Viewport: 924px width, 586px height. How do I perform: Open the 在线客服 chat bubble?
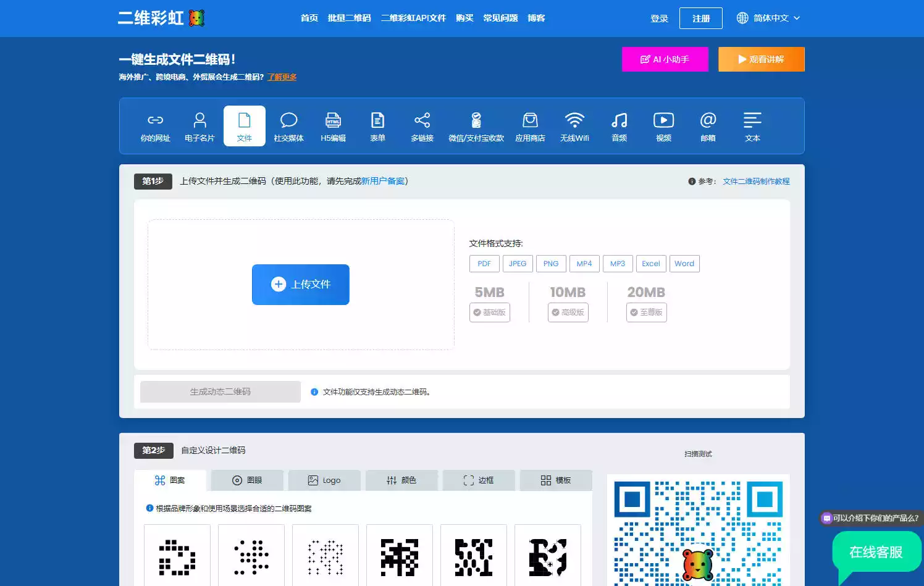(876, 552)
